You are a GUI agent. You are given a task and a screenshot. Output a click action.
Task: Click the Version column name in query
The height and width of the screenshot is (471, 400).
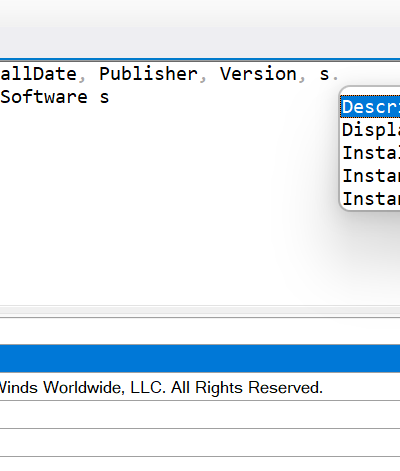coord(258,74)
